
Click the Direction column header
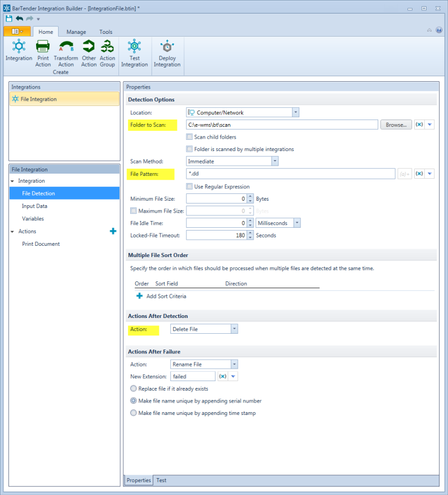point(236,284)
